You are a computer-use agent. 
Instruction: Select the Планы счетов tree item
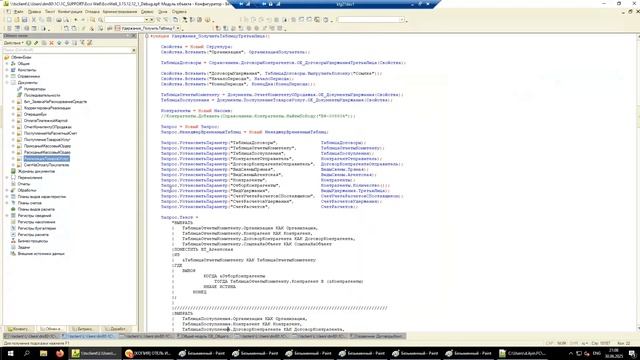29,203
